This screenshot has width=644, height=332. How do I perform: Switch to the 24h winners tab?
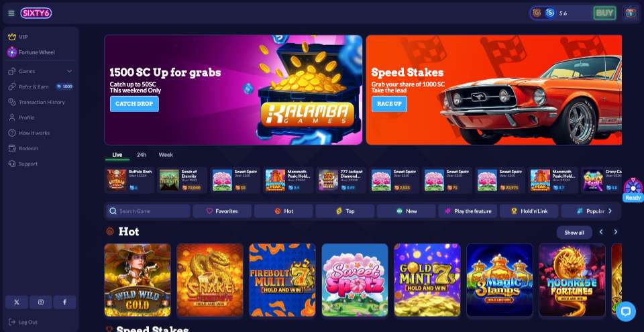142,155
